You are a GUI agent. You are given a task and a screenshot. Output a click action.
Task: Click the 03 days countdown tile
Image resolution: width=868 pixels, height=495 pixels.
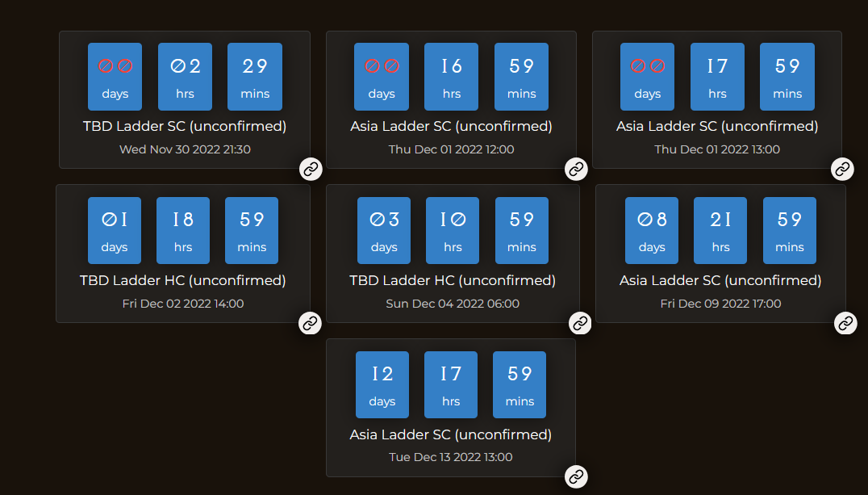tap(384, 230)
